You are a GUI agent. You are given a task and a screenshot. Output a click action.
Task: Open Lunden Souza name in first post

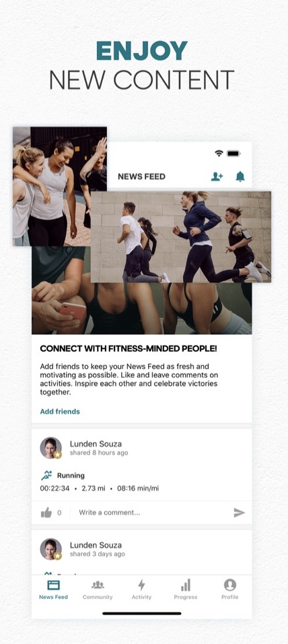[x=96, y=443]
